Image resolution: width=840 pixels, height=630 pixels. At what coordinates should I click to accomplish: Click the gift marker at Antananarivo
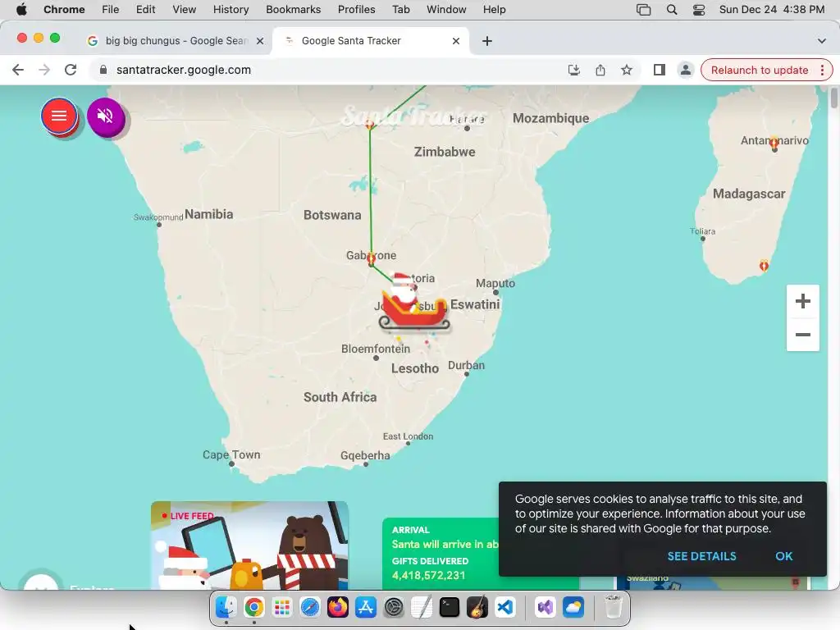tap(774, 143)
